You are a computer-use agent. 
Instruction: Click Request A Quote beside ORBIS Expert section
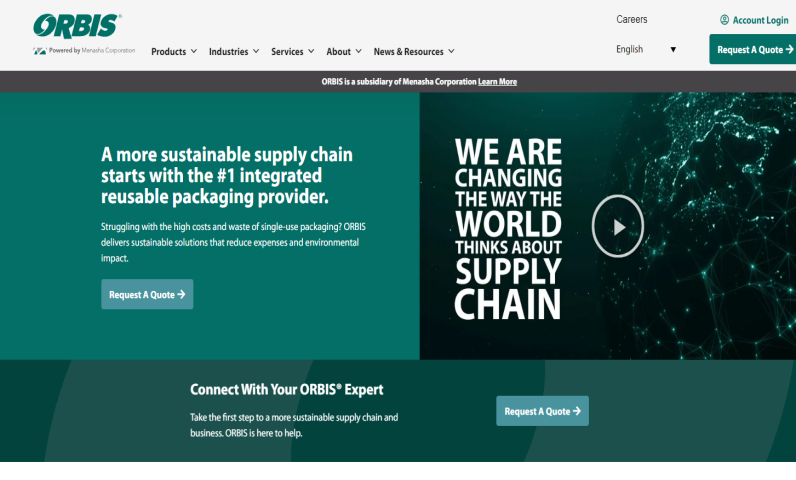pyautogui.click(x=542, y=411)
